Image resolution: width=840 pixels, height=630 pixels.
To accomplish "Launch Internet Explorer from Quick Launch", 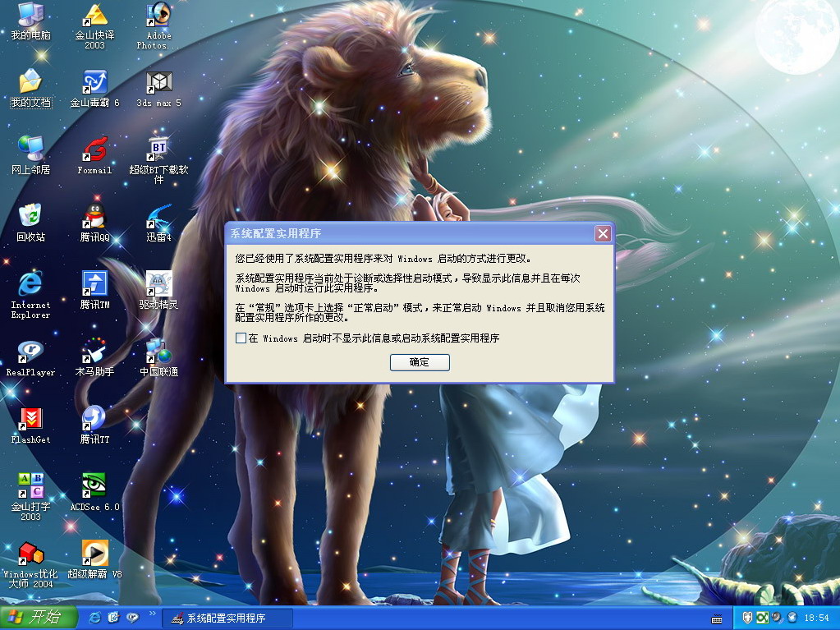I will (x=94, y=618).
